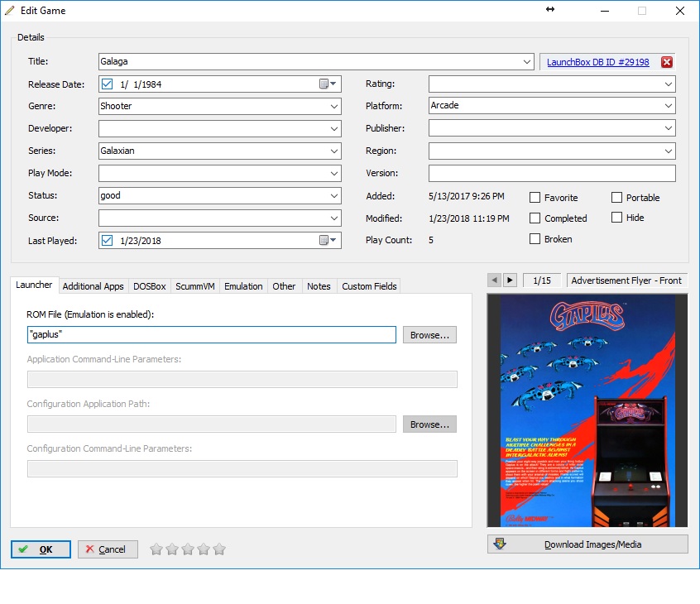The height and width of the screenshot is (604, 700).
Task: Click the third rating star
Action: pos(188,549)
